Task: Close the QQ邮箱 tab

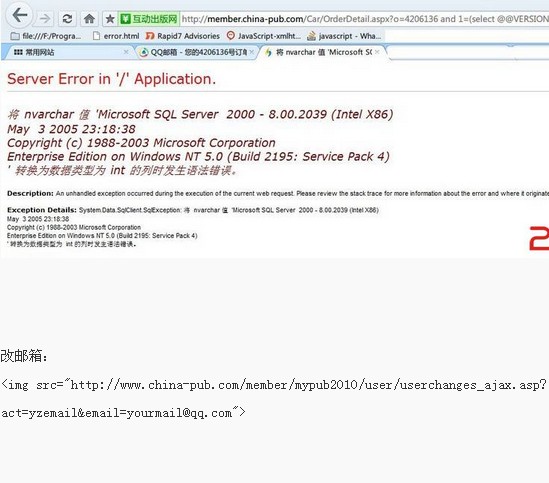Action: click(252, 52)
